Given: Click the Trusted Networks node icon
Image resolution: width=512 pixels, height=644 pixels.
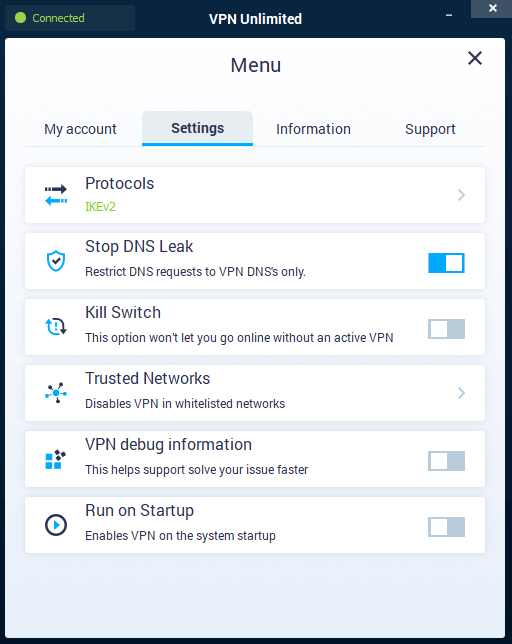Looking at the screenshot, I should [x=56, y=393].
